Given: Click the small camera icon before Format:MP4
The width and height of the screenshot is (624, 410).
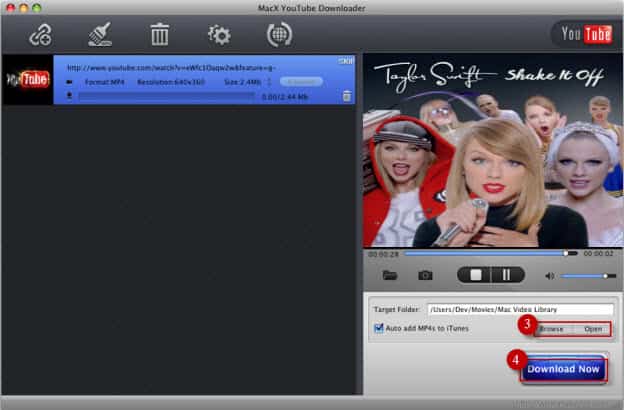Looking at the screenshot, I should point(69,82).
